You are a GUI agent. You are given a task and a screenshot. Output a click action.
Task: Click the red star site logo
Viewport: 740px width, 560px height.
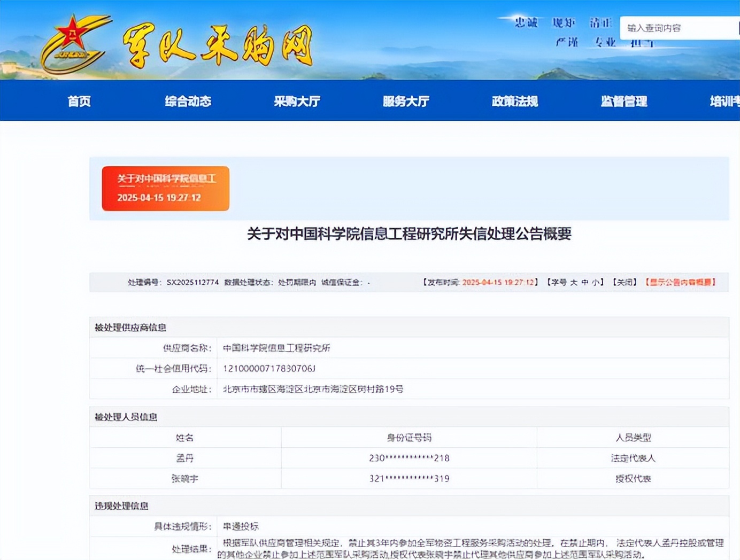pos(72,43)
